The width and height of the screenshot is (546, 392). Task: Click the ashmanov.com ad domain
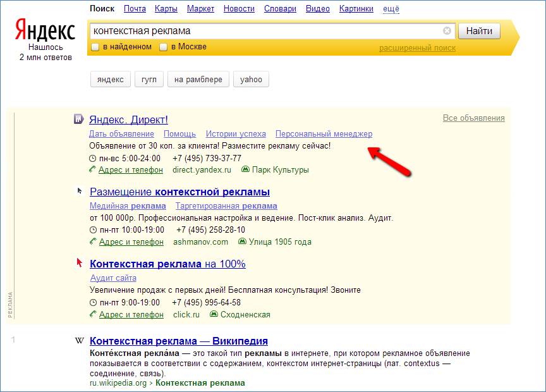point(200,242)
